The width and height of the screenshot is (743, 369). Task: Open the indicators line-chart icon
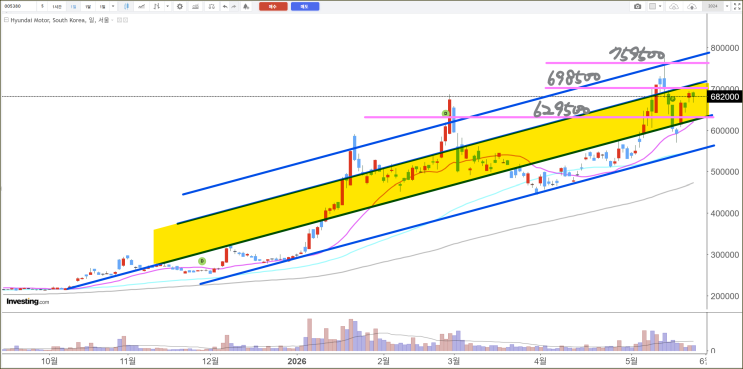[141, 6]
